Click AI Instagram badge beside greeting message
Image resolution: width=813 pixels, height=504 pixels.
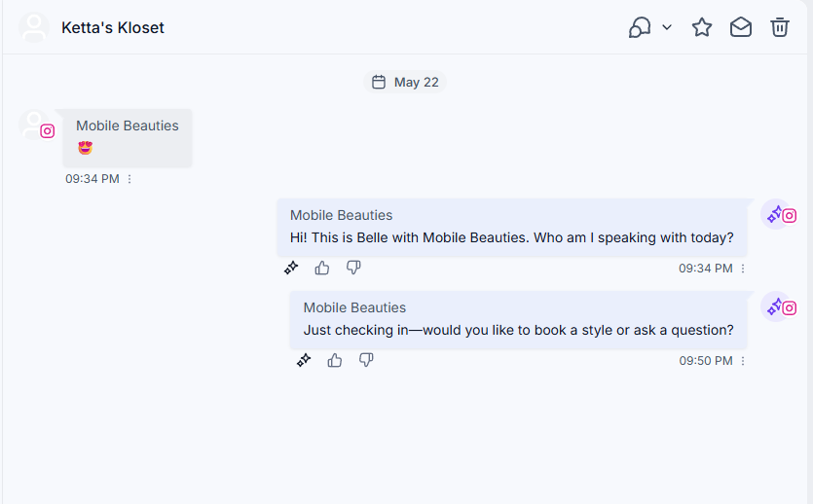point(779,214)
